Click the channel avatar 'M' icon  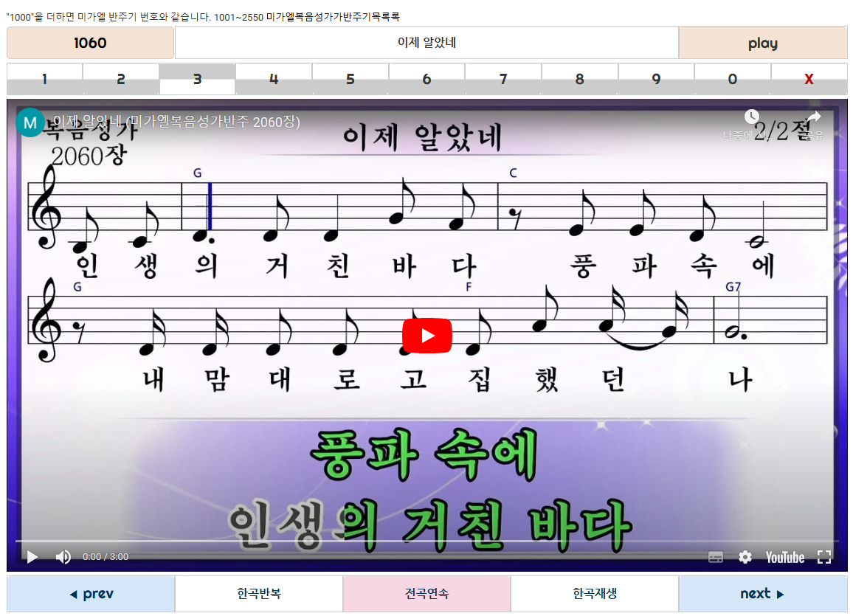pos(30,122)
